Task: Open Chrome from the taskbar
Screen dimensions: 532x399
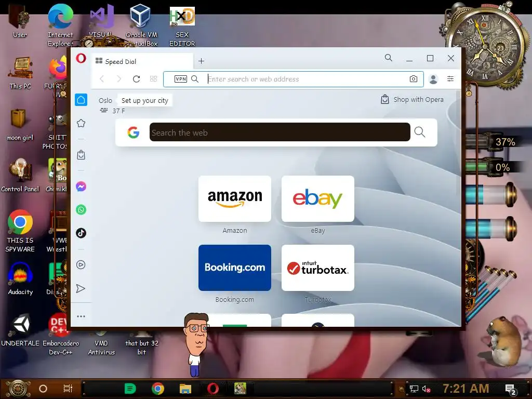Action: click(x=158, y=389)
